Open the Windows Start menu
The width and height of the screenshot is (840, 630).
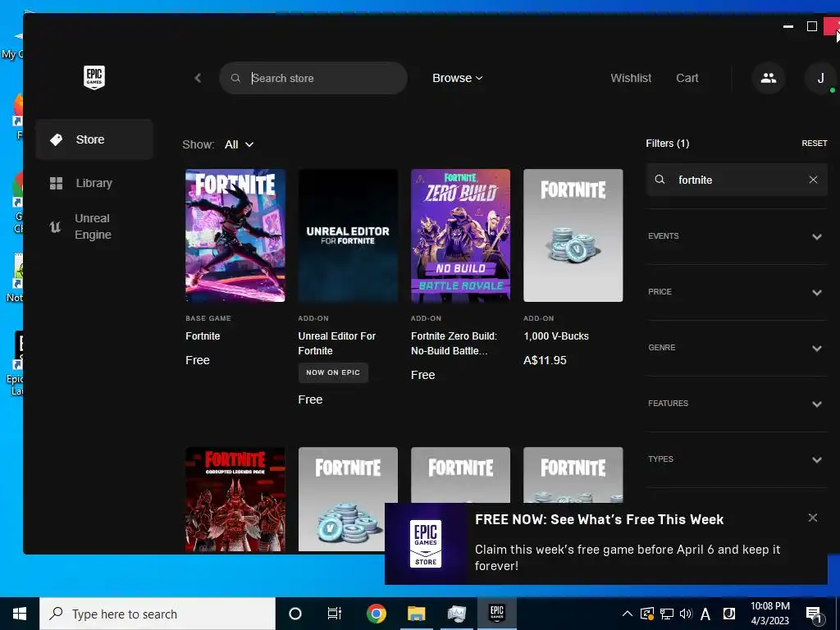[20, 614]
